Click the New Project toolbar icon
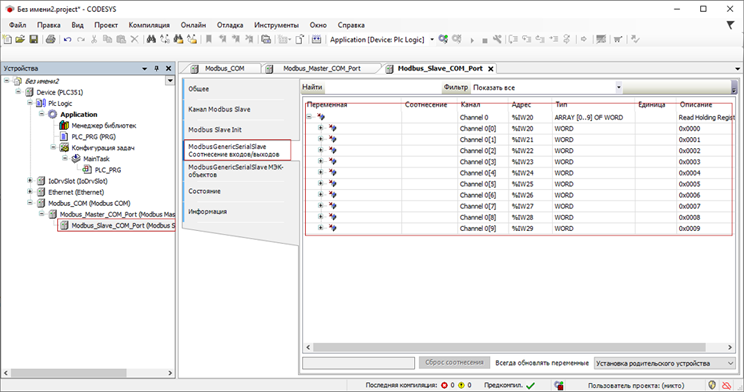 [7, 39]
